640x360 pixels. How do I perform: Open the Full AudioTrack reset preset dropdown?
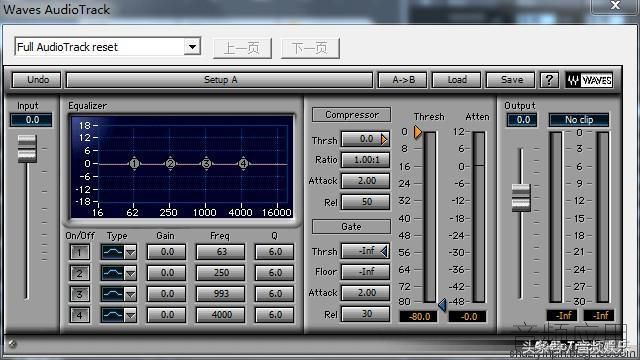coord(192,47)
